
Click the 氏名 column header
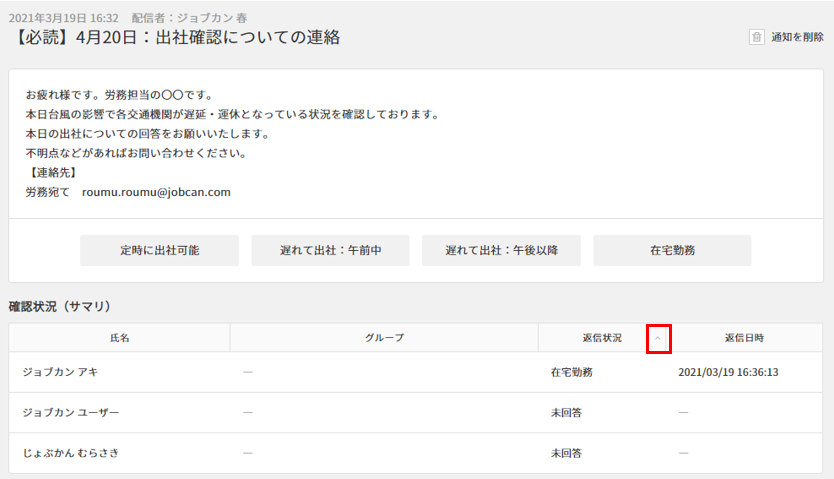119,338
